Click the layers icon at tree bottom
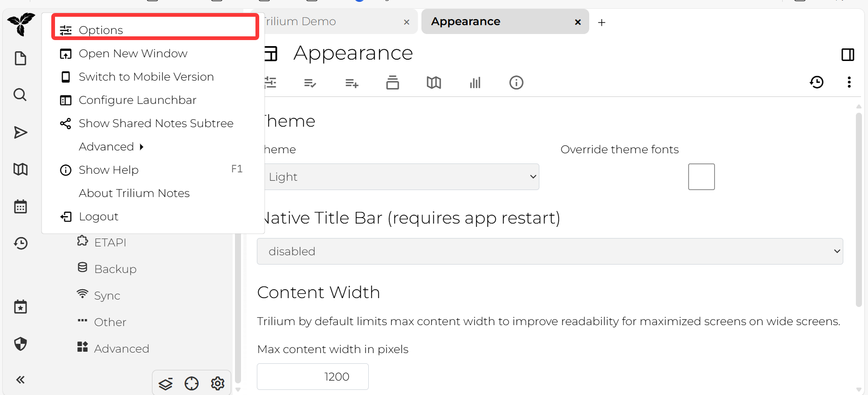 (x=165, y=383)
